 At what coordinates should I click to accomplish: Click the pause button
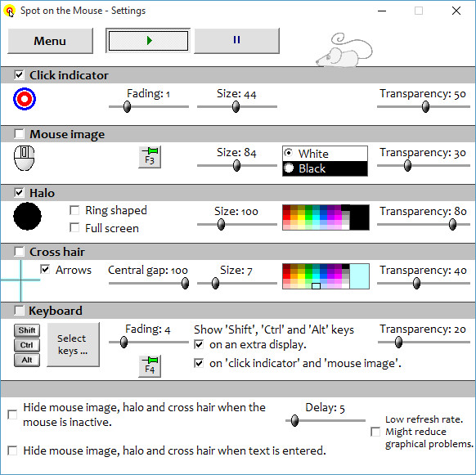237,41
